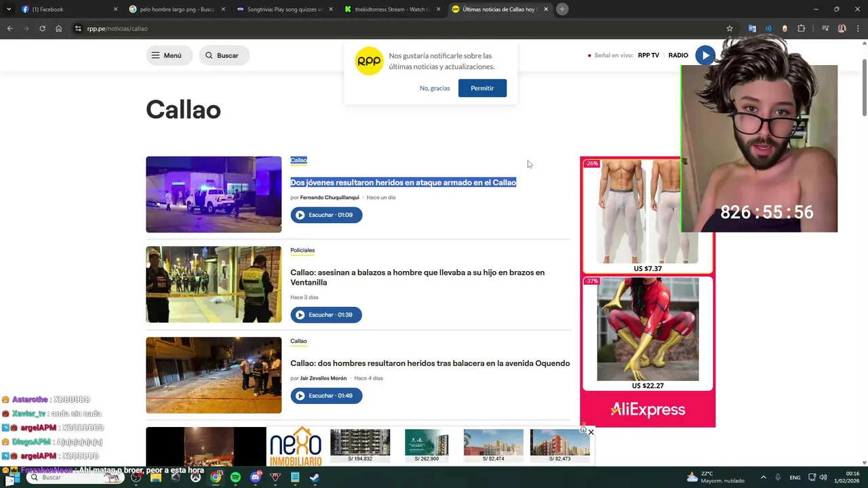Open OBS Studio from the taskbar
868x488 pixels.
click(x=136, y=477)
